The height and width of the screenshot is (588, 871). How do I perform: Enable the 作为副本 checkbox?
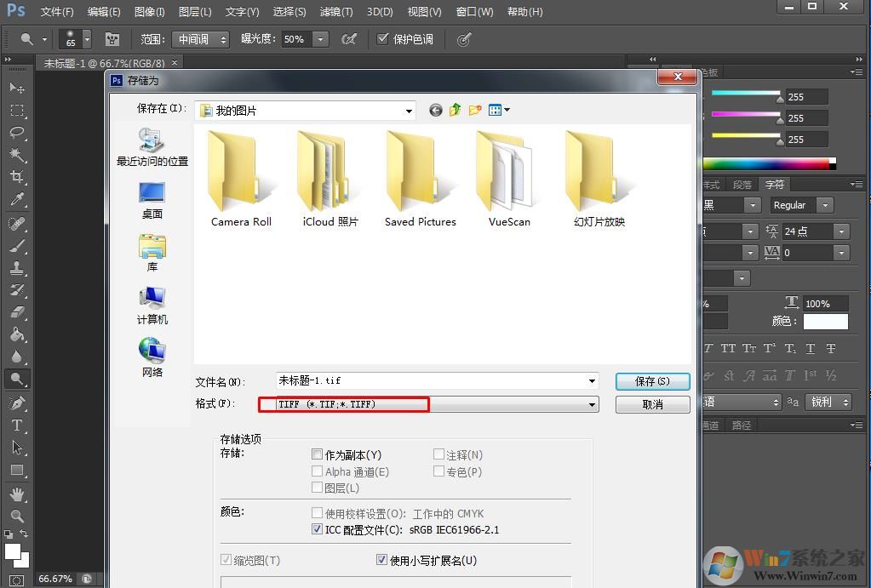[318, 455]
